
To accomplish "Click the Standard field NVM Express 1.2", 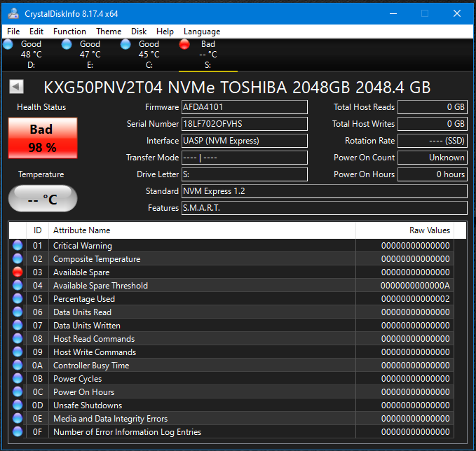I will coord(324,191).
